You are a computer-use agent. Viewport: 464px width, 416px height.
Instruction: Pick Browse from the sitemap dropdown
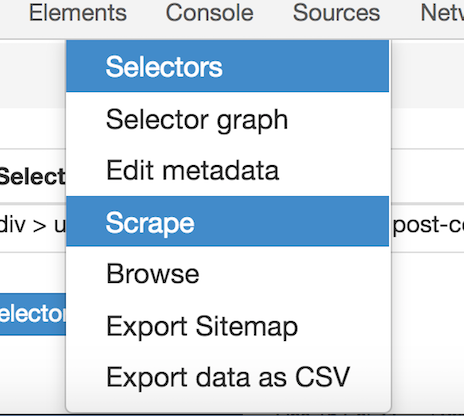[x=227, y=273]
